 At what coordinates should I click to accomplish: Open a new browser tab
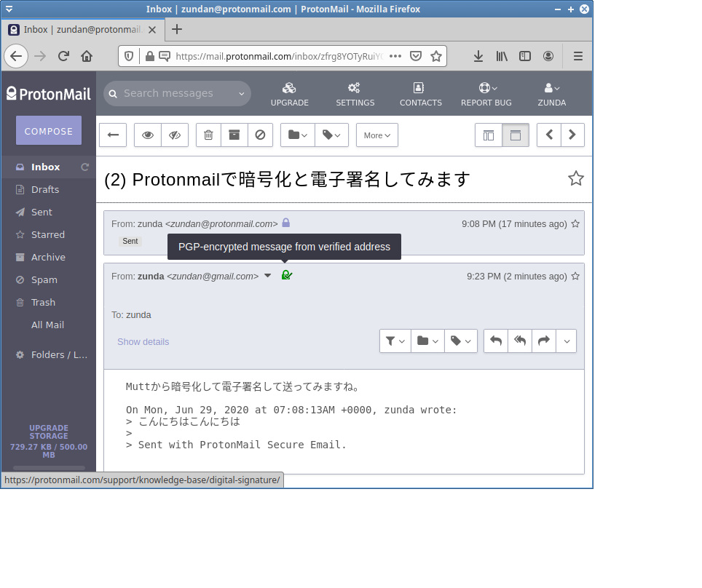(x=177, y=30)
